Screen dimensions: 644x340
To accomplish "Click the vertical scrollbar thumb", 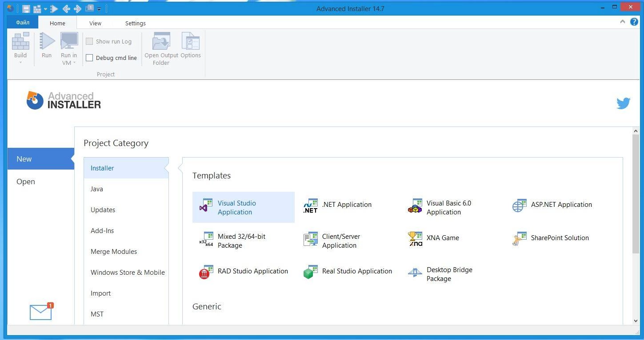I will [x=636, y=194].
